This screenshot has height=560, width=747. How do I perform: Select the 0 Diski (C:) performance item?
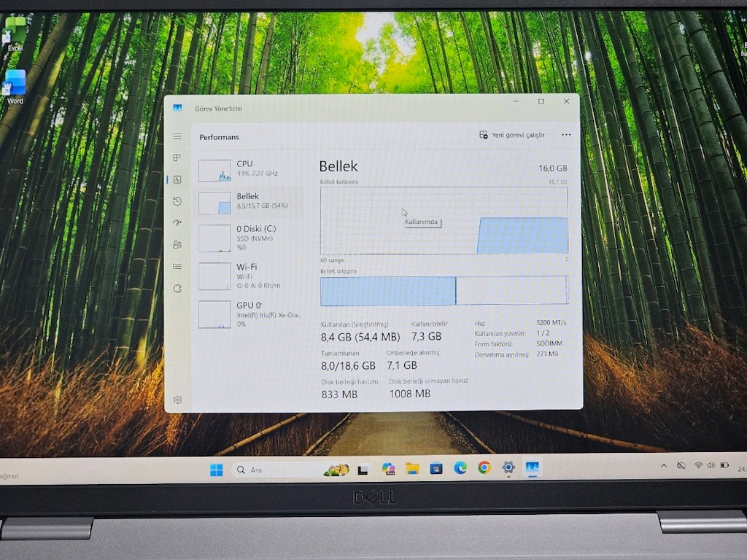(x=250, y=238)
